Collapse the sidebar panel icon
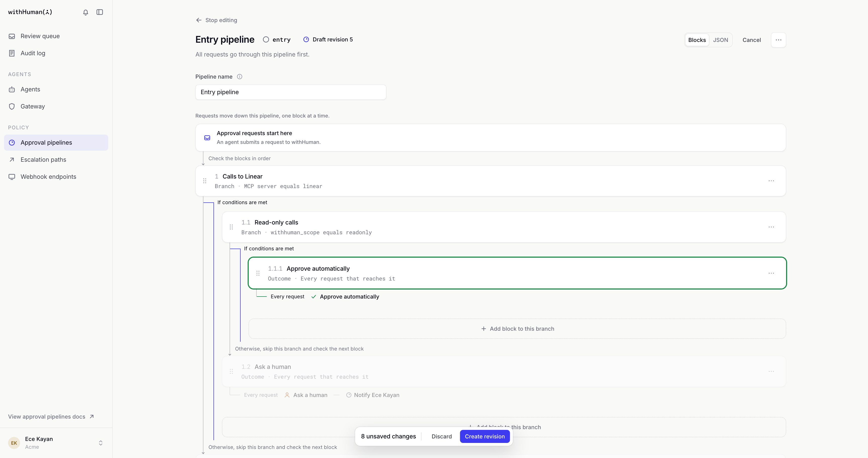The image size is (868, 458). point(100,12)
